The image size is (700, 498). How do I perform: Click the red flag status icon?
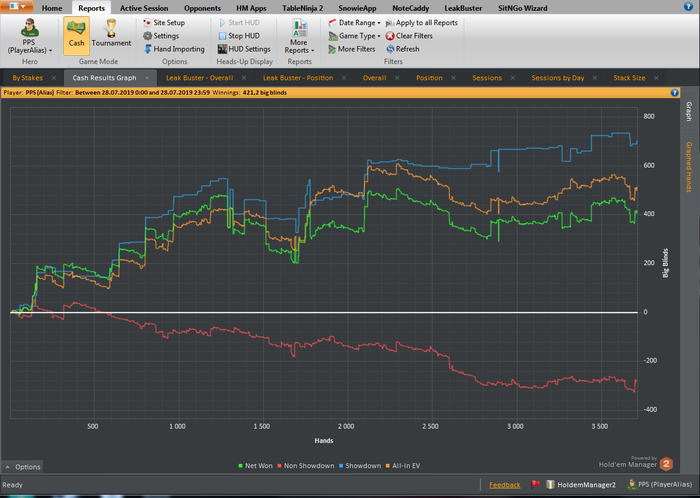pos(535,484)
